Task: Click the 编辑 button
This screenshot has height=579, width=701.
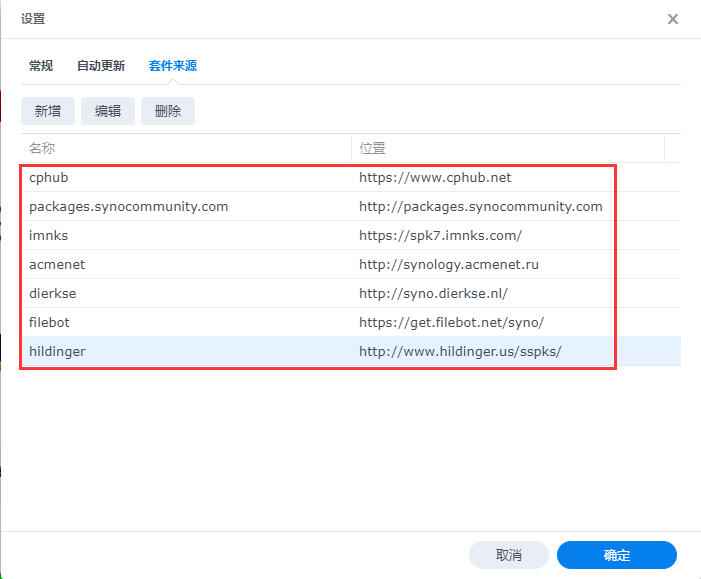Action: [108, 111]
